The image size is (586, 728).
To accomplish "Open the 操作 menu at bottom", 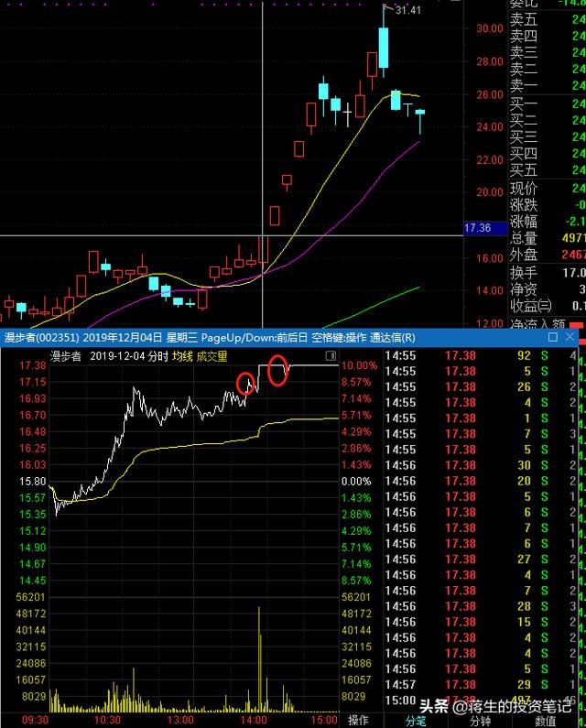I will click(358, 720).
